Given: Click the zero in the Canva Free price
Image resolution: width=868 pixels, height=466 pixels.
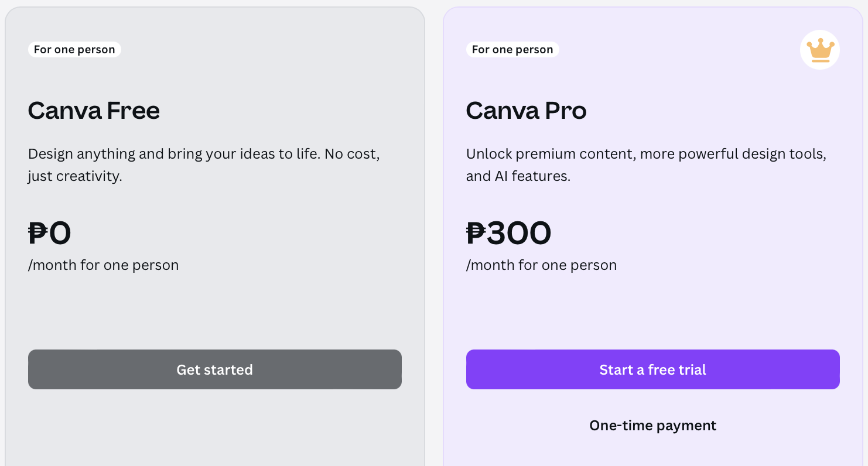Looking at the screenshot, I should [x=60, y=233].
